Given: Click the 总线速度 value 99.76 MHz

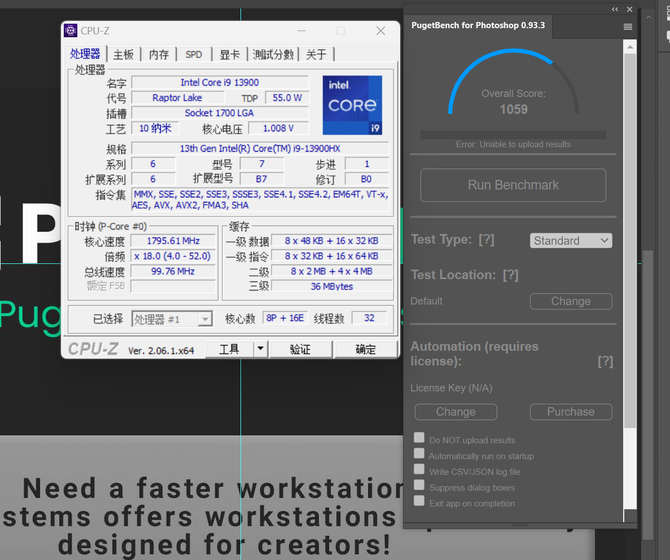Looking at the screenshot, I should tap(173, 272).
